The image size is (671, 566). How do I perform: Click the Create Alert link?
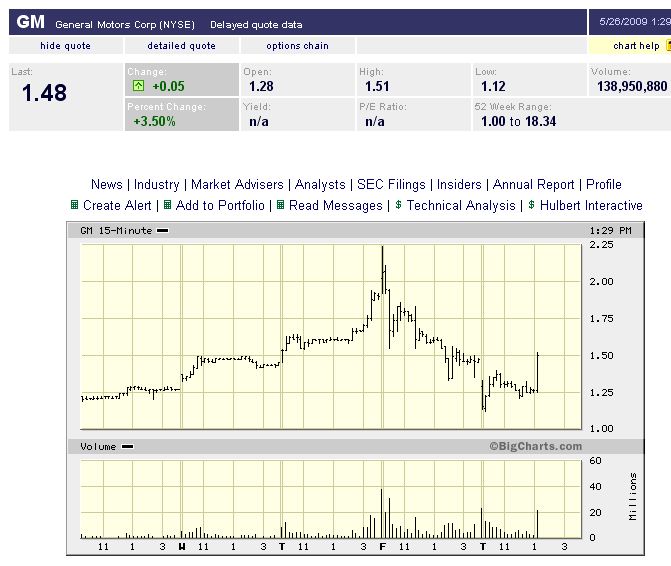(x=117, y=205)
